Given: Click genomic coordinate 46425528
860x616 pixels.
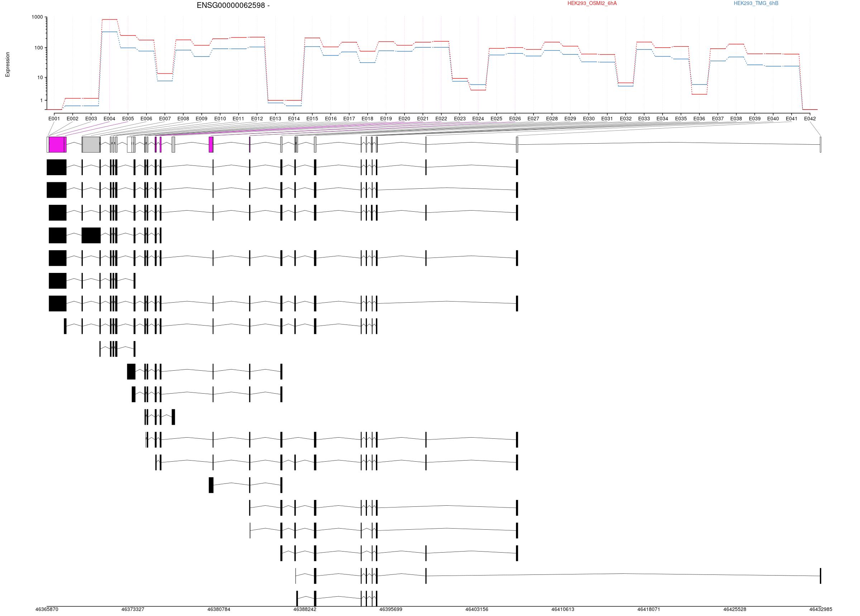Looking at the screenshot, I should click(x=735, y=610).
